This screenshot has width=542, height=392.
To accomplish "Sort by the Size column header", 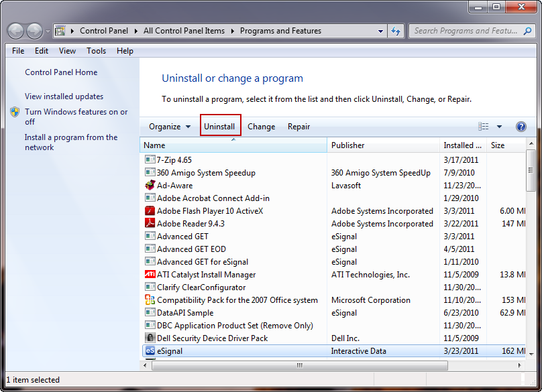I will [x=506, y=145].
